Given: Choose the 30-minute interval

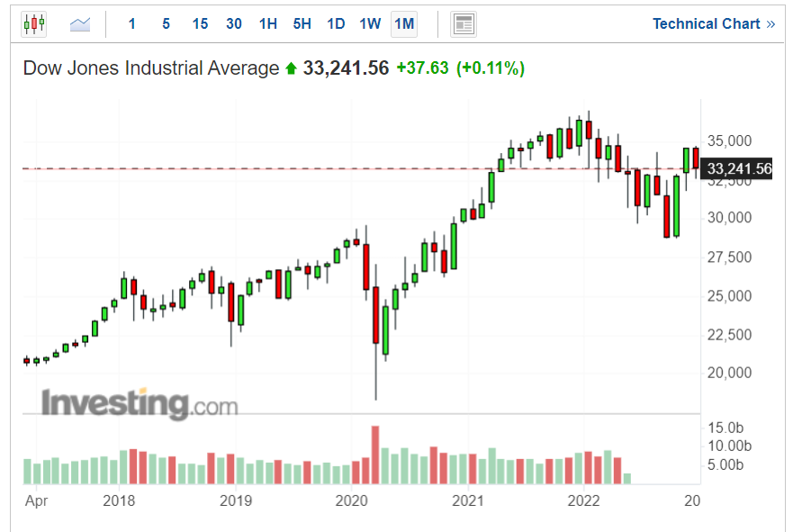Looking at the screenshot, I should 234,24.
